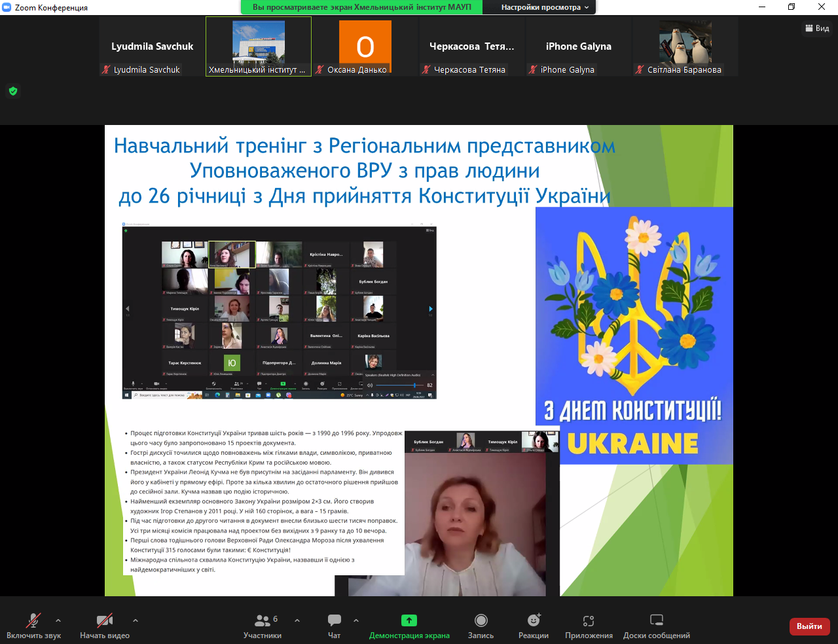
Task: Click the green banner 'Вы просматриваете экран'
Action: [361, 7]
